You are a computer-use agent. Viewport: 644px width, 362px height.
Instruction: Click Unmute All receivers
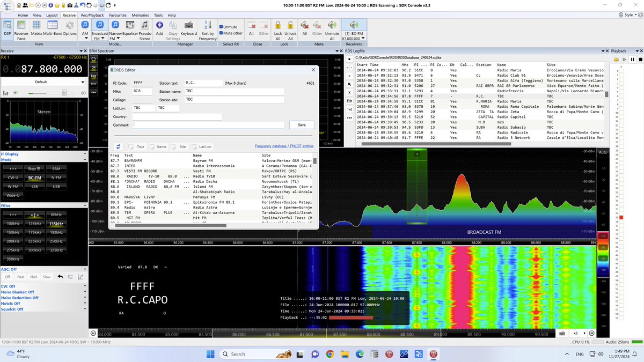point(332,29)
